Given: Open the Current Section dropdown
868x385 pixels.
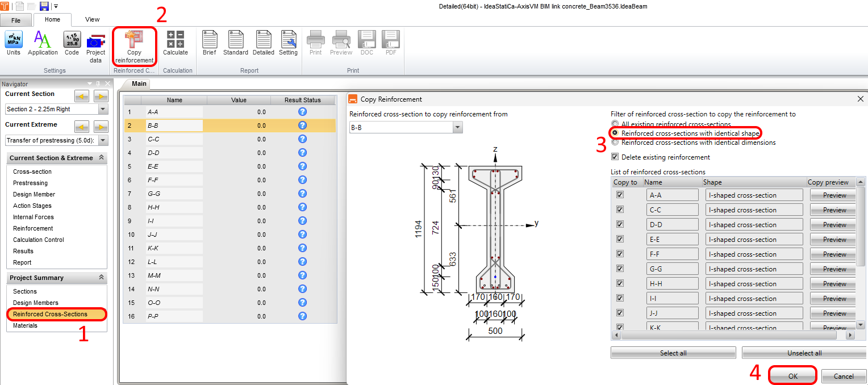Looking at the screenshot, I should coord(103,109).
